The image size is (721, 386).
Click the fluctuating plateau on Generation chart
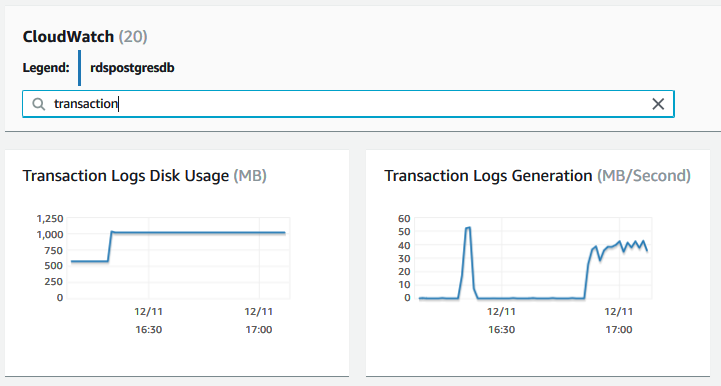(x=621, y=248)
